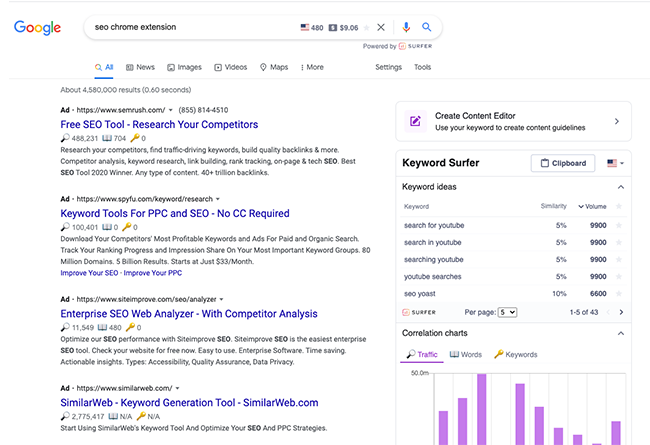This screenshot has width=650, height=445.
Task: Star the 'search for youtube' keyword
Action: pos(619,225)
